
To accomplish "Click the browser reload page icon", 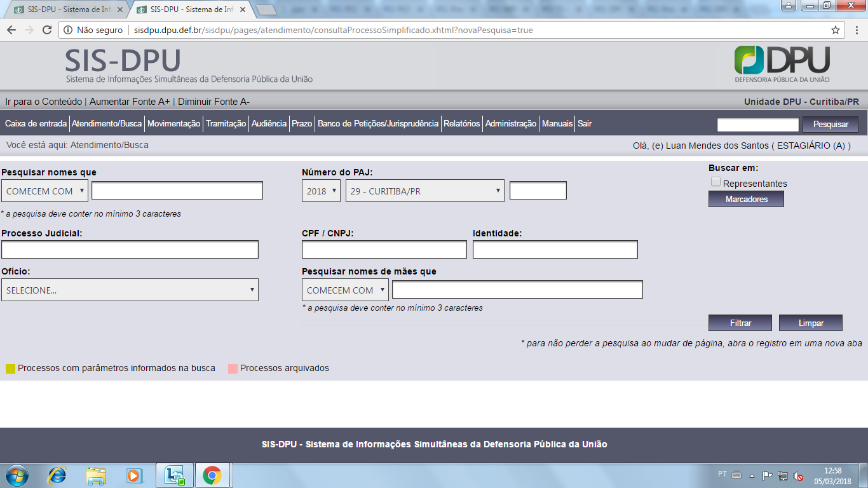I will point(46,30).
